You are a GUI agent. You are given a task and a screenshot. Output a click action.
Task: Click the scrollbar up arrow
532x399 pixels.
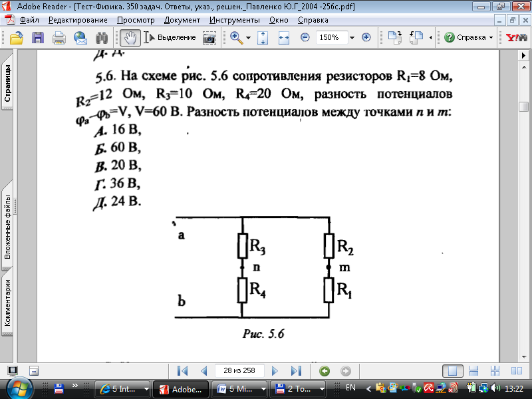523,66
